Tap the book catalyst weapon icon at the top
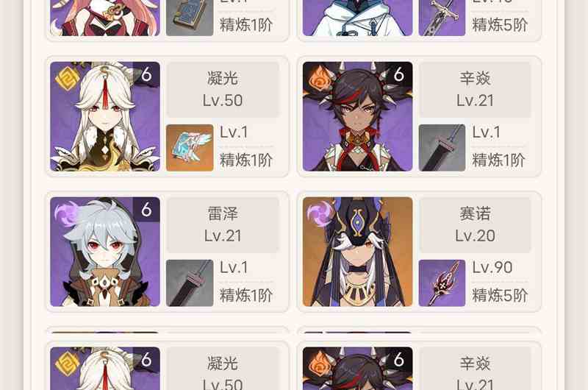The width and height of the screenshot is (588, 390). coord(190,18)
